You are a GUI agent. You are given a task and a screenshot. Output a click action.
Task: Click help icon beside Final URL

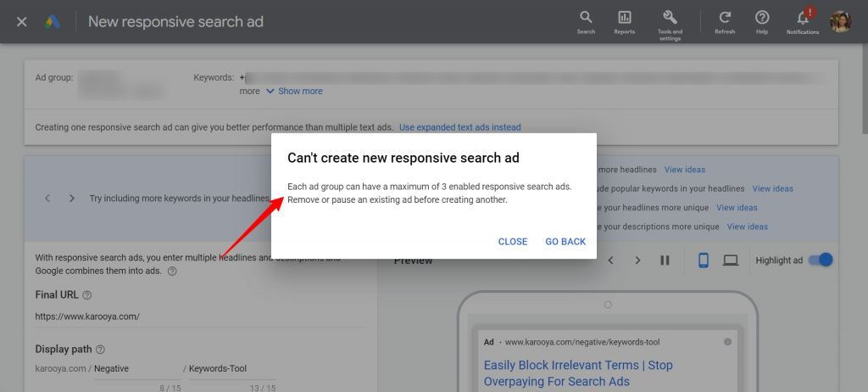coord(87,294)
